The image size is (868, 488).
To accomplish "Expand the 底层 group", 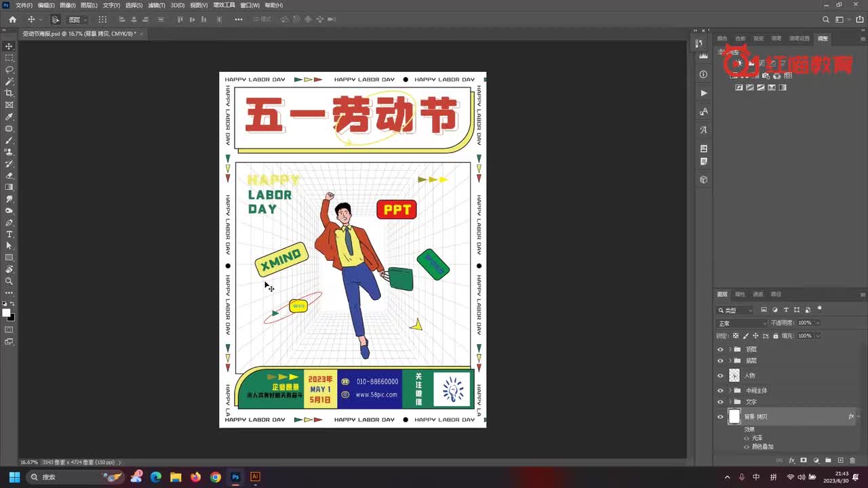I will point(730,361).
